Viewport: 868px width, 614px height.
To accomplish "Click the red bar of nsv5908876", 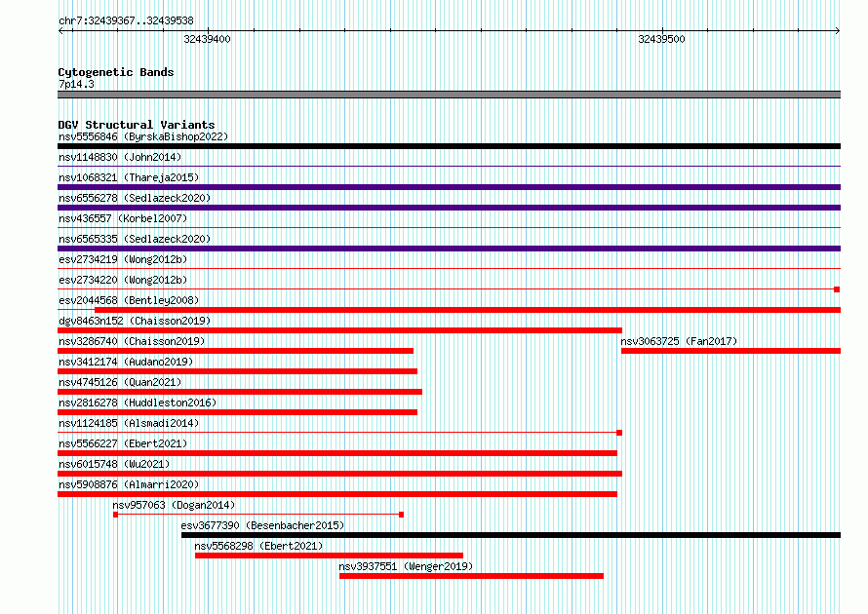I will point(337,494).
